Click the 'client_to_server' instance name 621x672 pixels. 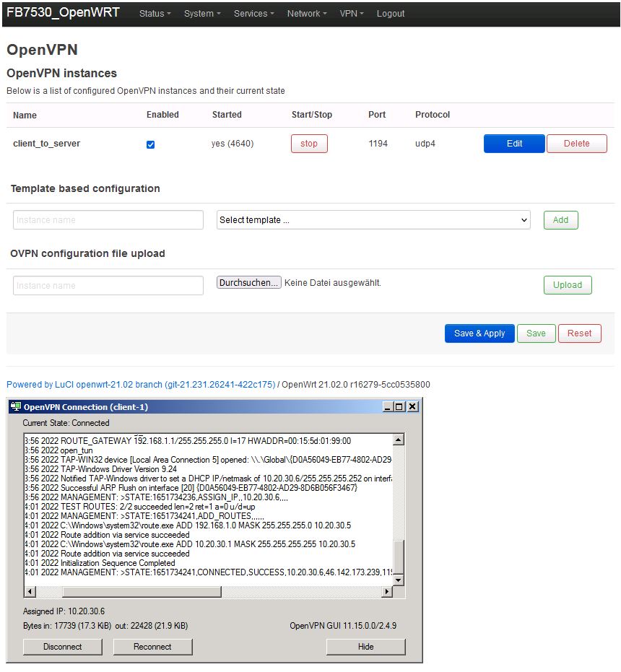tap(47, 144)
